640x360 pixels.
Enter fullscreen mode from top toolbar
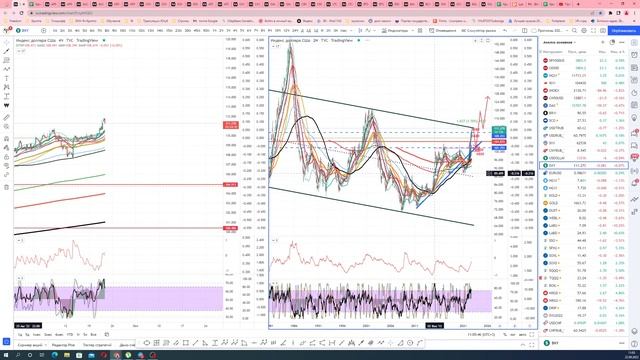point(593,31)
